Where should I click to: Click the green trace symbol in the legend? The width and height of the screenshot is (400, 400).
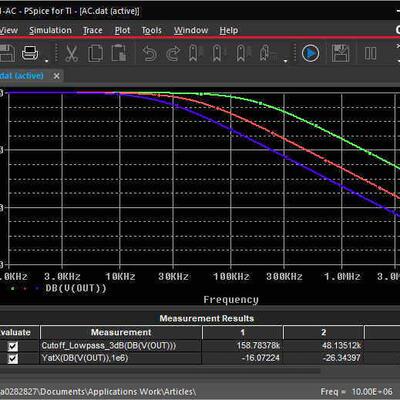point(13,288)
